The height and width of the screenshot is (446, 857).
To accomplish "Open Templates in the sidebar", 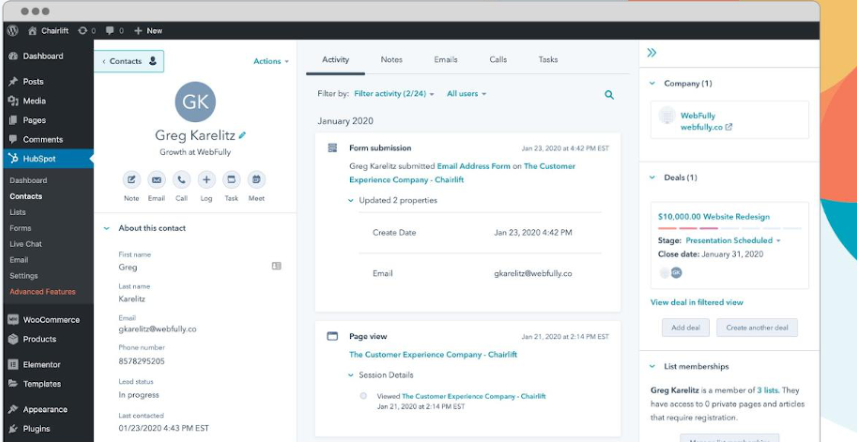I will [x=34, y=384].
